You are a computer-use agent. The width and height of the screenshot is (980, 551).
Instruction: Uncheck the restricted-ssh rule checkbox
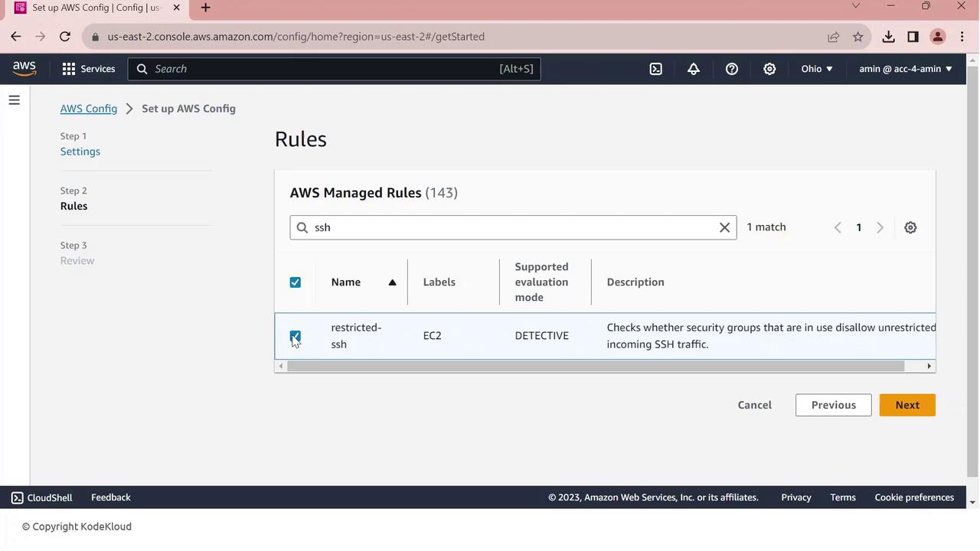[x=296, y=336]
